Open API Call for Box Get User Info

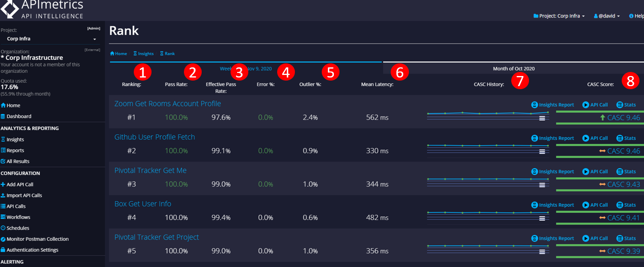point(595,205)
